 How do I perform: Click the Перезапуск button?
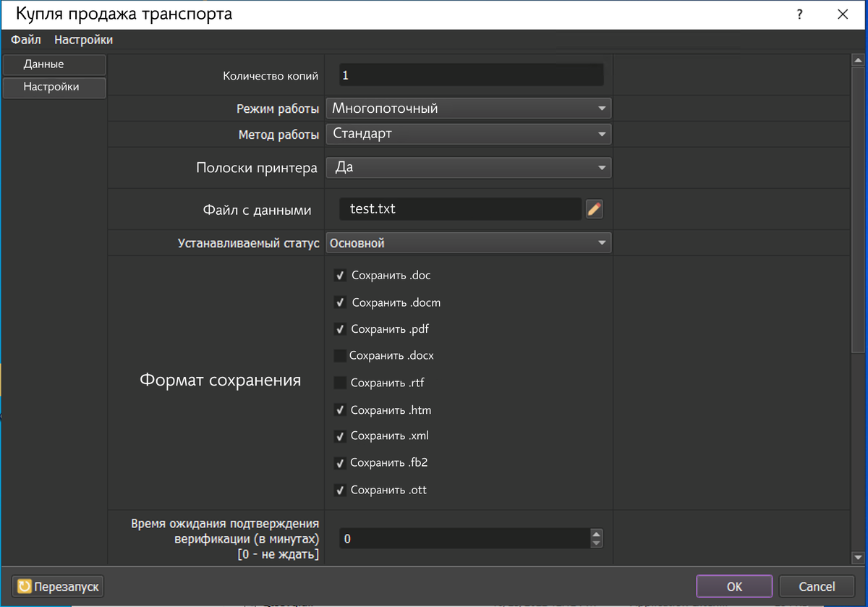point(59,586)
